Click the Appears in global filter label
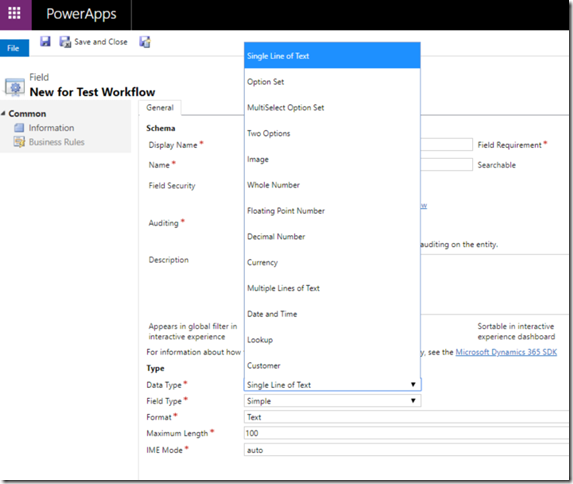Viewport: 573px width, 484px height. click(x=193, y=332)
